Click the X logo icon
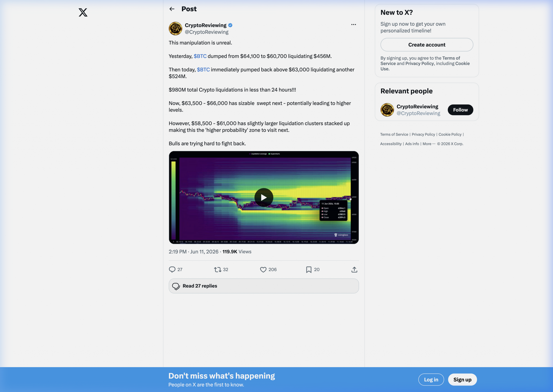 83,12
